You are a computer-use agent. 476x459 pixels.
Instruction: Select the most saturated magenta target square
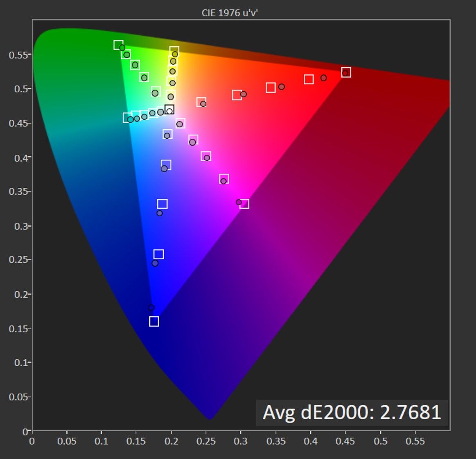point(244,204)
